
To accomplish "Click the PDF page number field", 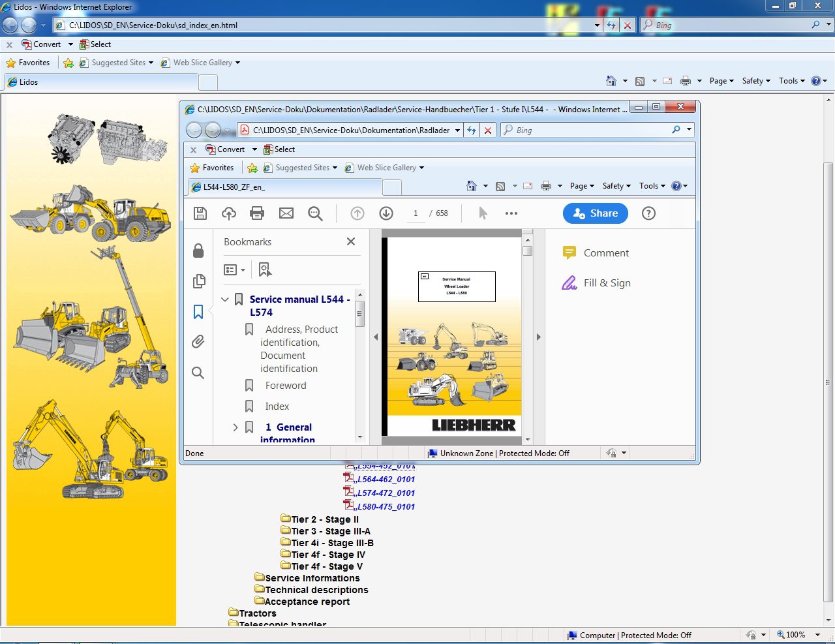I will click(416, 213).
